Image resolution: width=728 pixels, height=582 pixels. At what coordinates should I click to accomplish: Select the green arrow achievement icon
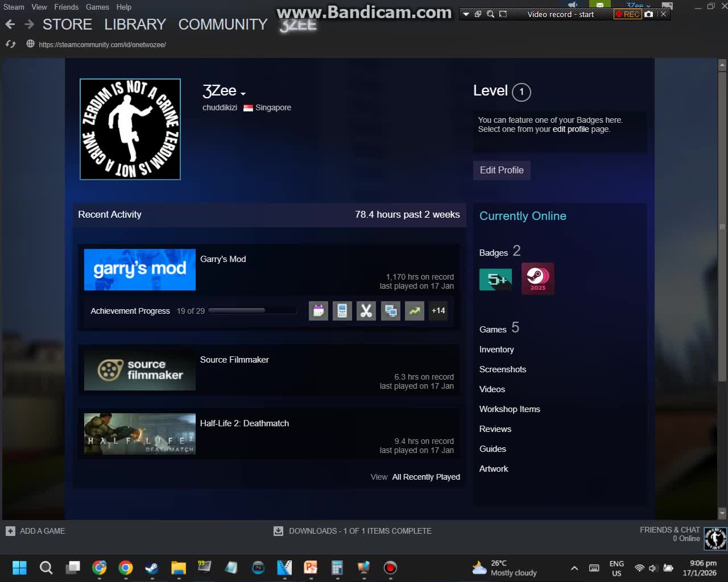(x=414, y=311)
